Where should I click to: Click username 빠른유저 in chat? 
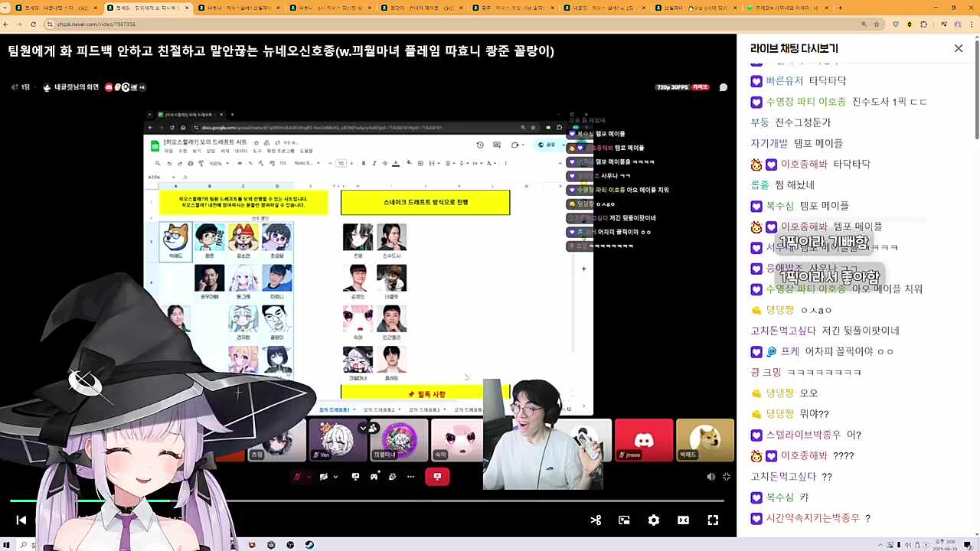785,80
